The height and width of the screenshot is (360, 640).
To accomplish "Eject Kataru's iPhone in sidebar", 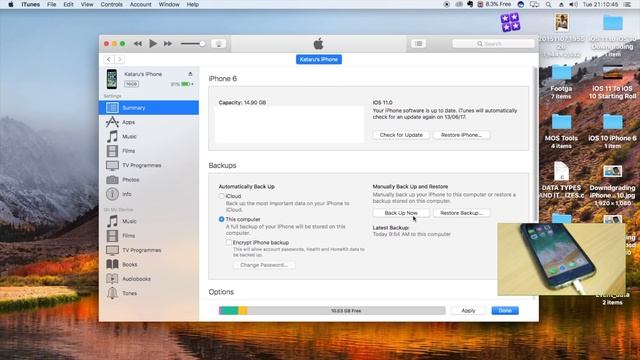I will [190, 74].
